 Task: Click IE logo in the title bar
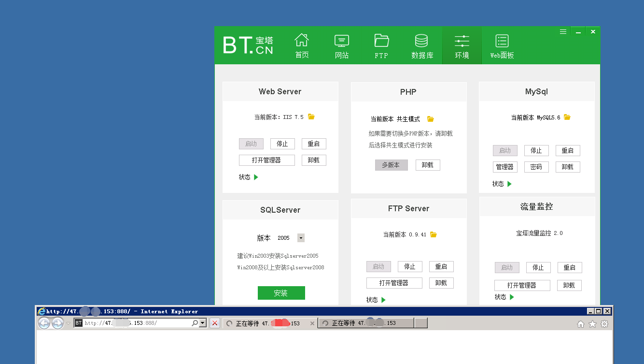click(42, 311)
